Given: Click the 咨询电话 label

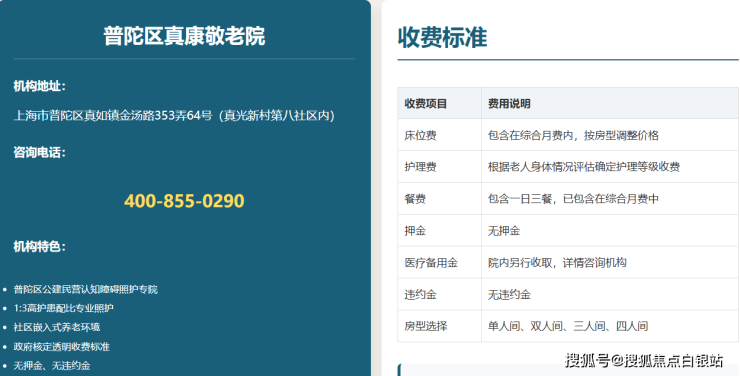Looking at the screenshot, I should pos(40,152).
